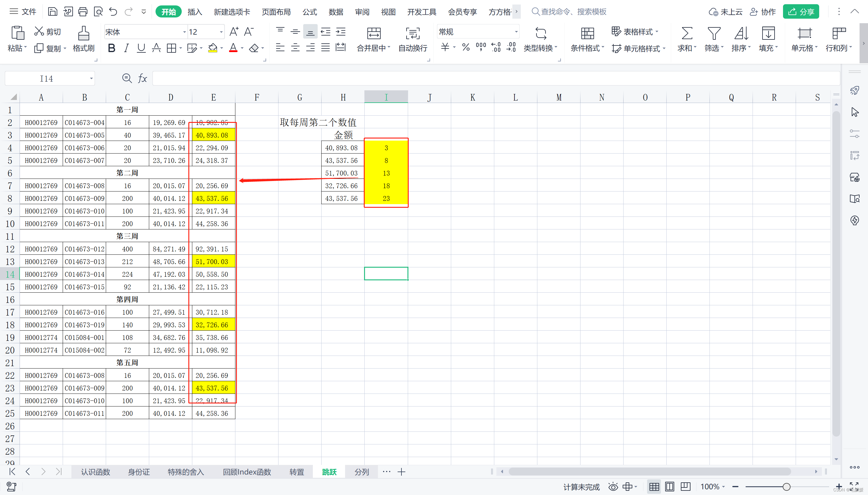Apply thousands separator format
Viewport: 868px width, 495px height.
click(481, 47)
